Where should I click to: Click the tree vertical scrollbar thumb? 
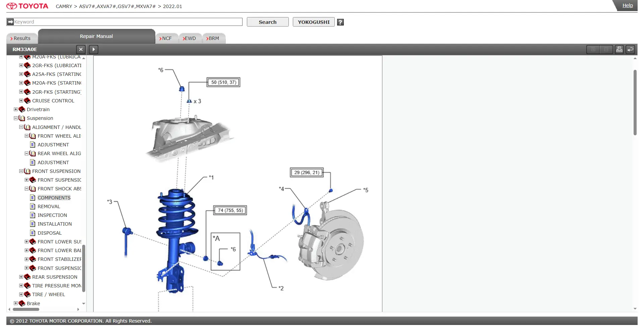click(x=84, y=268)
